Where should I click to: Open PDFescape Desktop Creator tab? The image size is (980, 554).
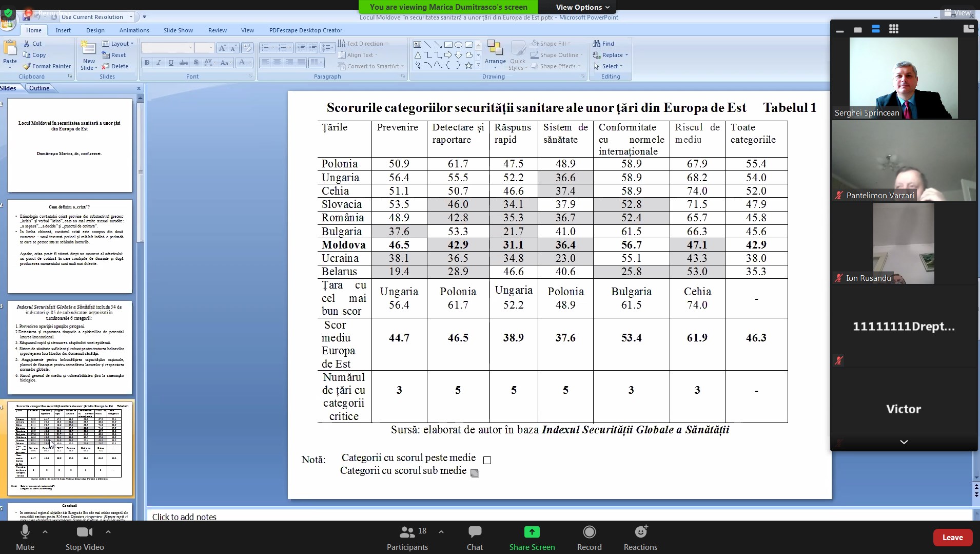click(x=306, y=30)
